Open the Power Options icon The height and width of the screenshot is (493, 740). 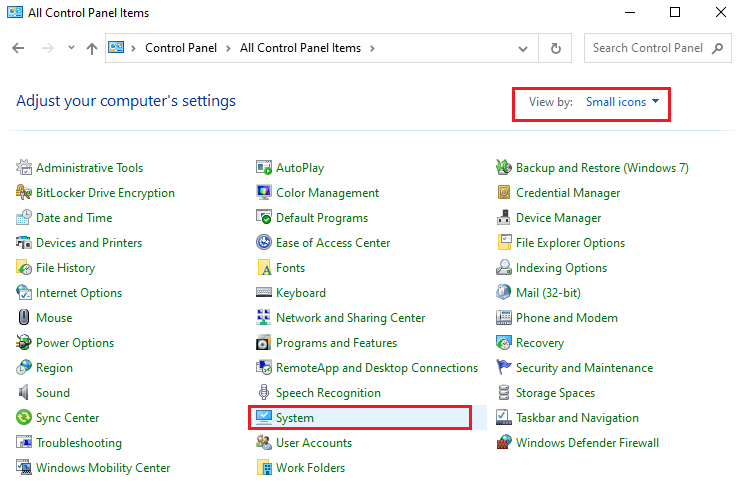[24, 343]
